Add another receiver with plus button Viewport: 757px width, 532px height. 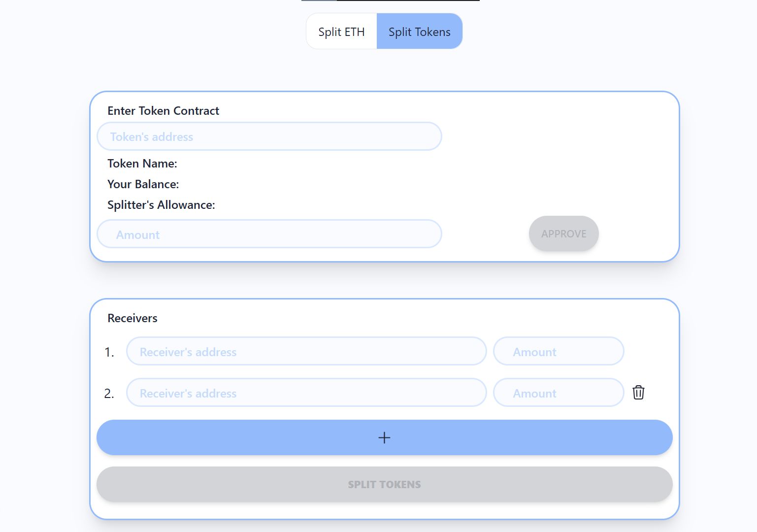[x=385, y=437]
